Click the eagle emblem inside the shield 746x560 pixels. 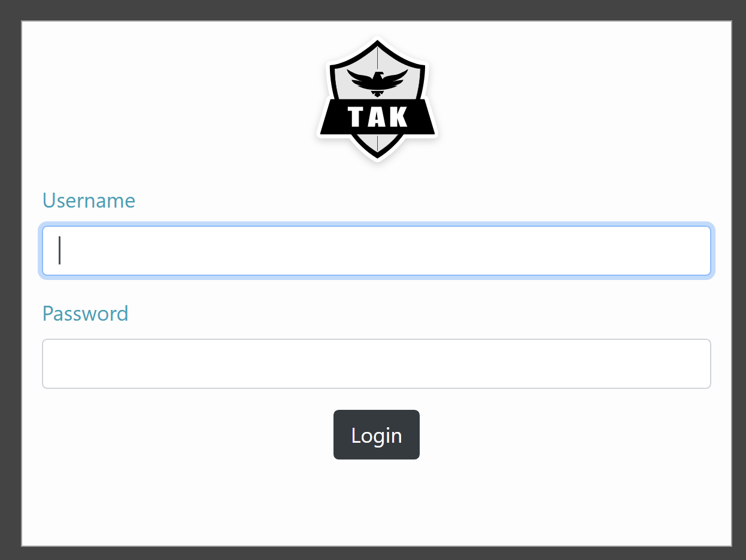coord(377,83)
